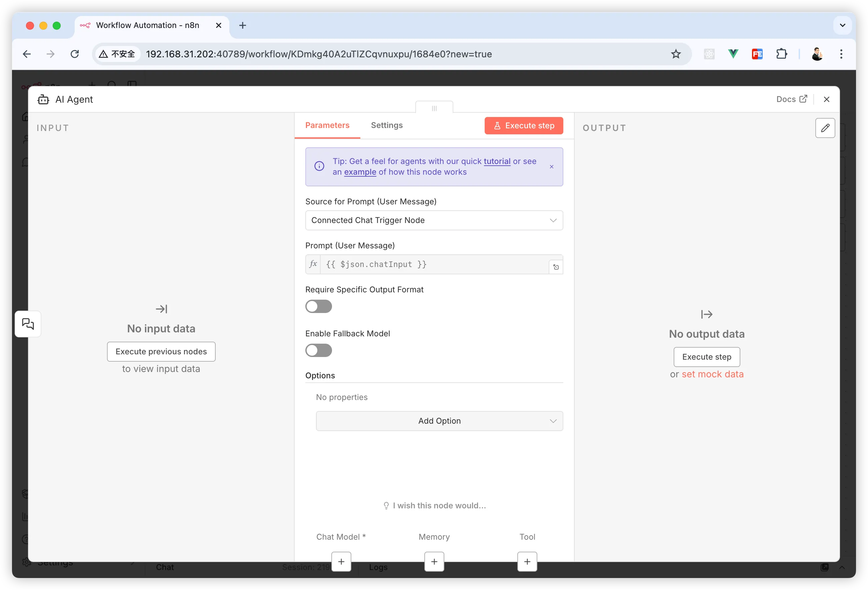Viewport: 868px width, 590px height.
Task: Open Source for Prompt dropdown
Action: click(x=434, y=220)
